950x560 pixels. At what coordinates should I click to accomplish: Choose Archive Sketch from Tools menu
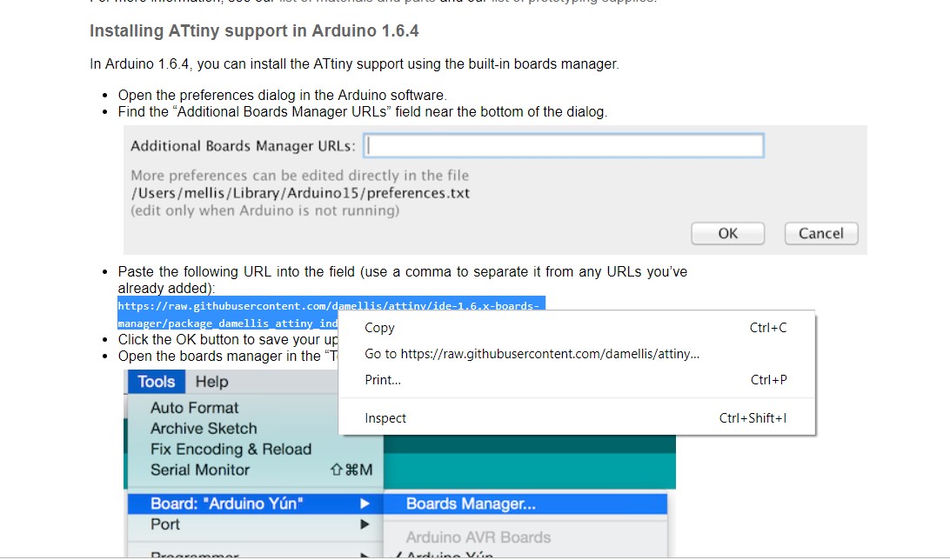point(204,429)
